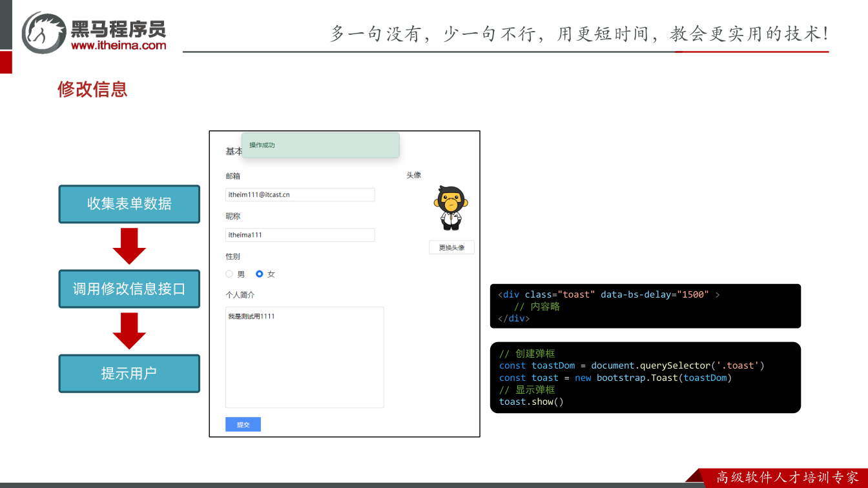Click the 邮箱 field label
Viewport: 868px width, 488px height.
(x=232, y=176)
